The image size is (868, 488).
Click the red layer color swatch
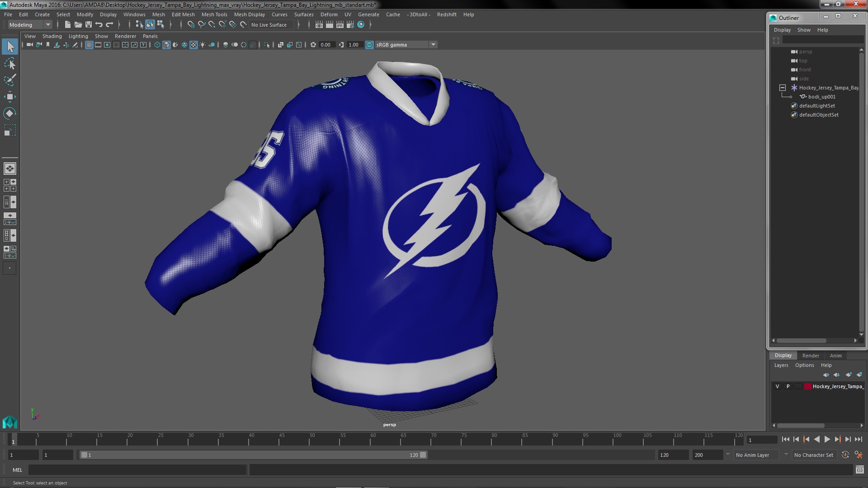click(808, 386)
